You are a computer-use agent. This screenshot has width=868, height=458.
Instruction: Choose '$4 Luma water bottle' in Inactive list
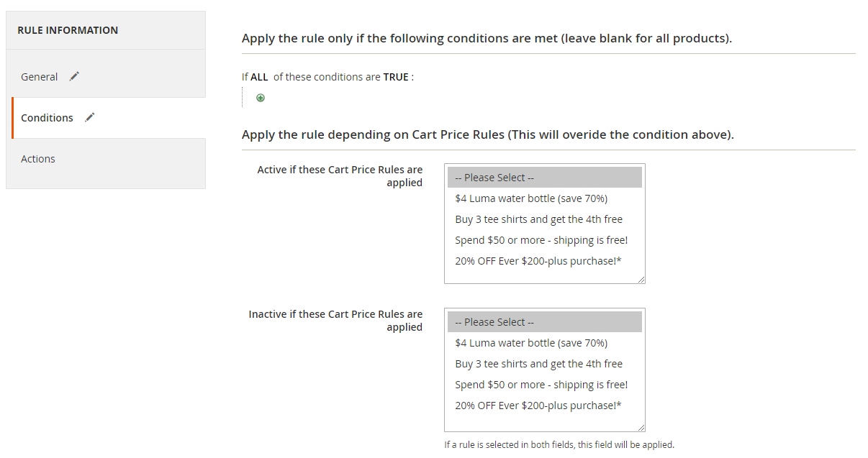tap(531, 343)
